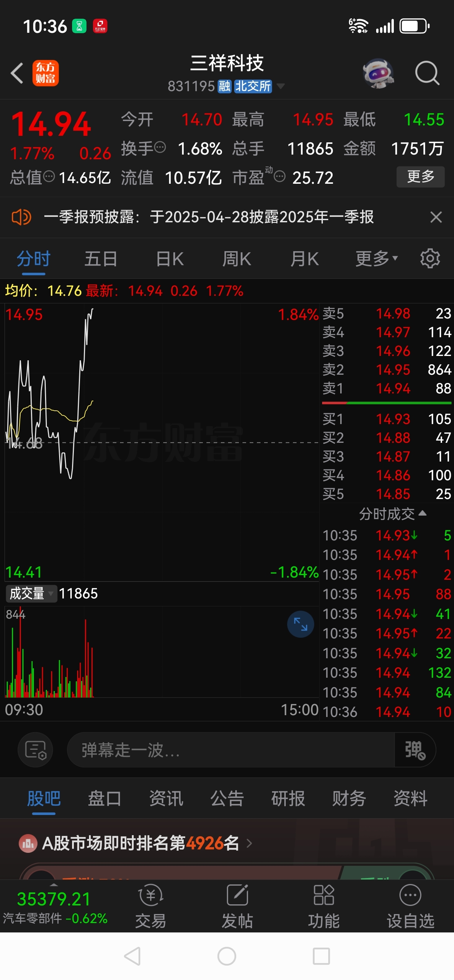The width and height of the screenshot is (454, 980).
Task: Open the 汽车零部件 index ticker
Action: click(55, 907)
